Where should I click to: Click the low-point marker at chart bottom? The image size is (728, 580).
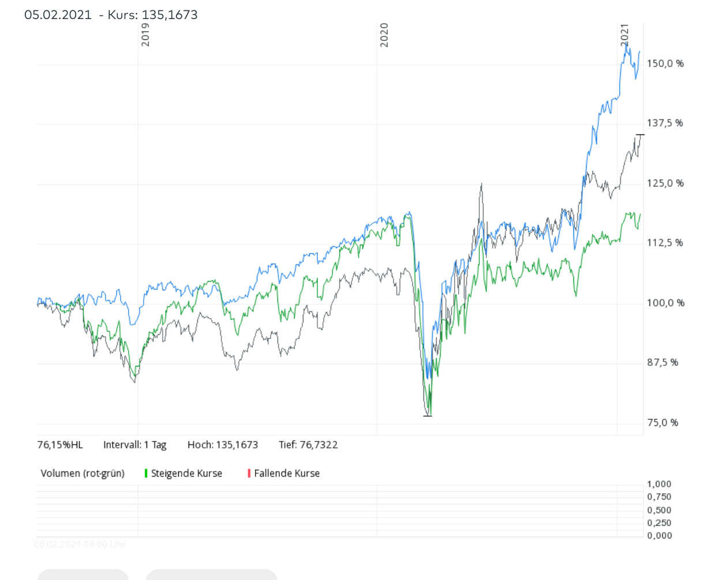(x=427, y=416)
